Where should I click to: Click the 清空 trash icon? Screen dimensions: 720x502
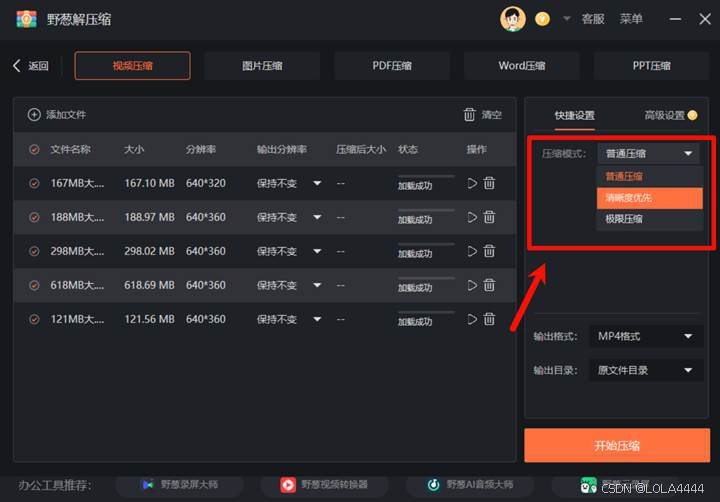(469, 114)
